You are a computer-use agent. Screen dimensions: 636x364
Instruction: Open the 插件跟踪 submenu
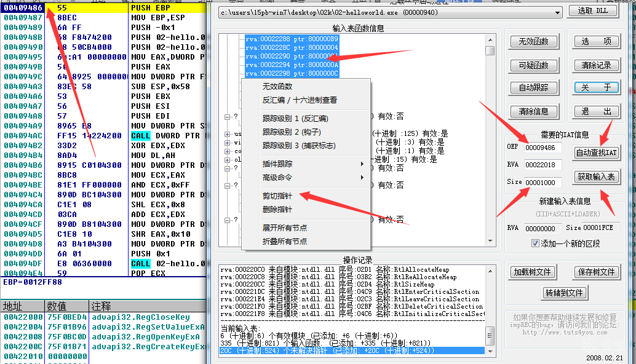306,164
